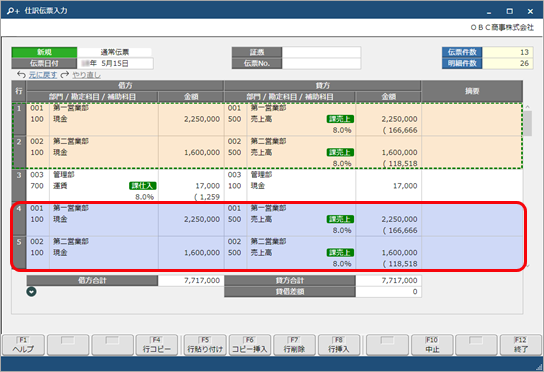Click F12 終了 button
This screenshot has height=372, width=544.
coord(521,345)
